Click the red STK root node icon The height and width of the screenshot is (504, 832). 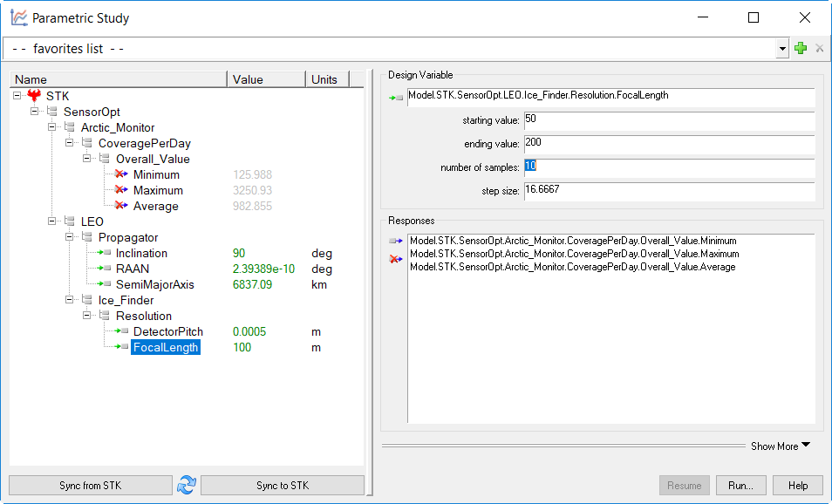(x=34, y=96)
